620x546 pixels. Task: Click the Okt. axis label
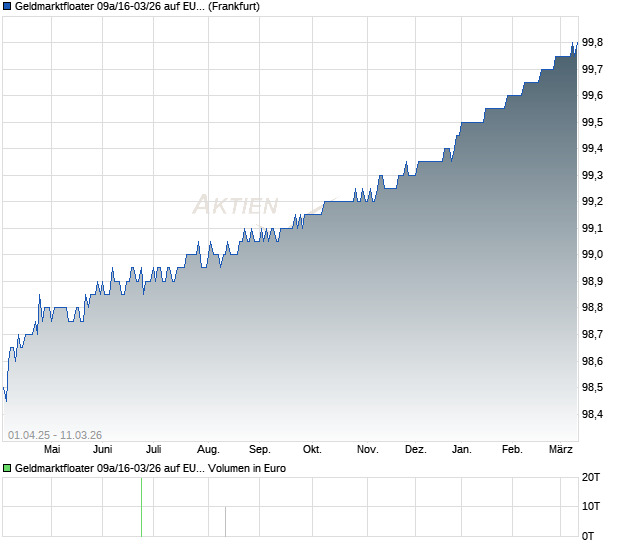pos(312,449)
